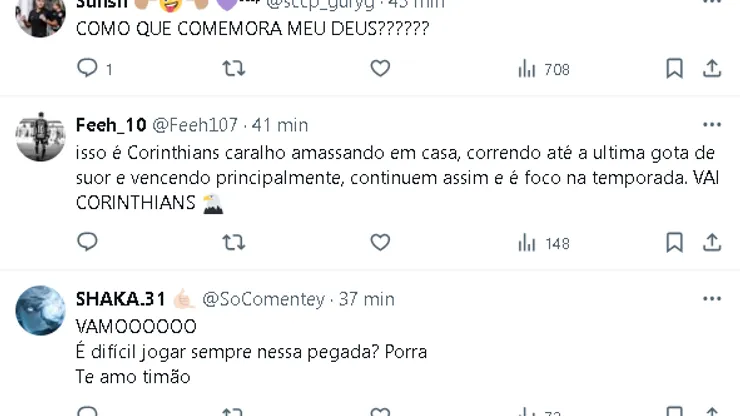View Feeh_10's tweet analytics with 148 views

(543, 243)
